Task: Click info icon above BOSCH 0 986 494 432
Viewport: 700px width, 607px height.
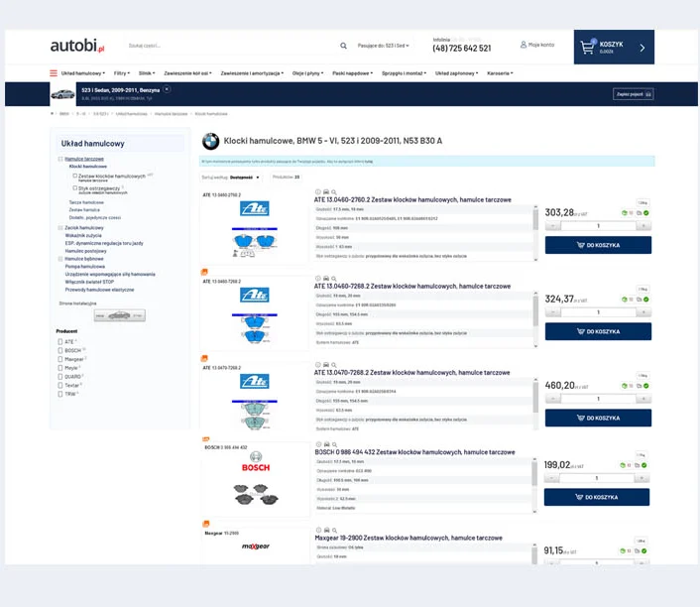Action: click(318, 444)
